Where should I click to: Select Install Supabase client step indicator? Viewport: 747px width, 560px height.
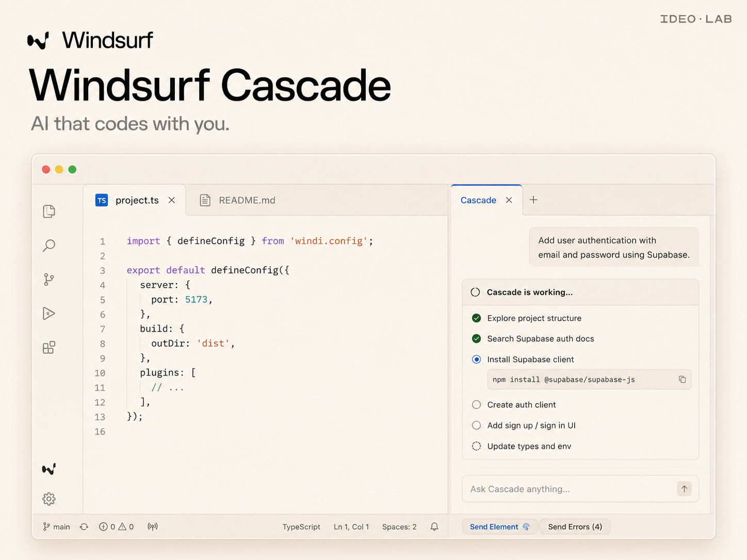[477, 359]
